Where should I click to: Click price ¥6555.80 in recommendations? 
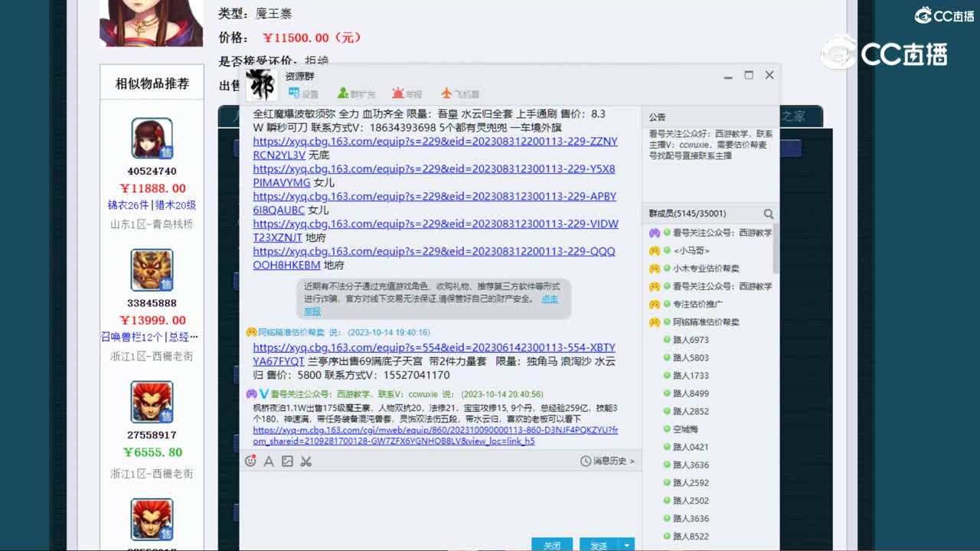pyautogui.click(x=152, y=452)
